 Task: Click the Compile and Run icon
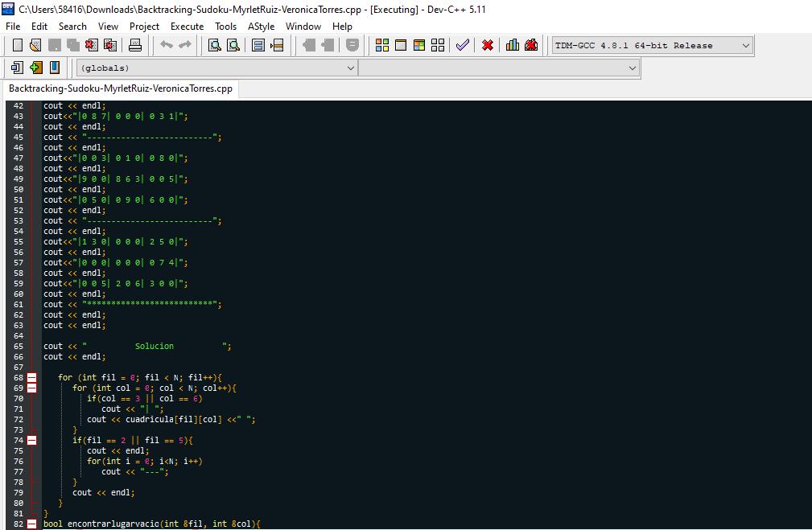point(419,46)
